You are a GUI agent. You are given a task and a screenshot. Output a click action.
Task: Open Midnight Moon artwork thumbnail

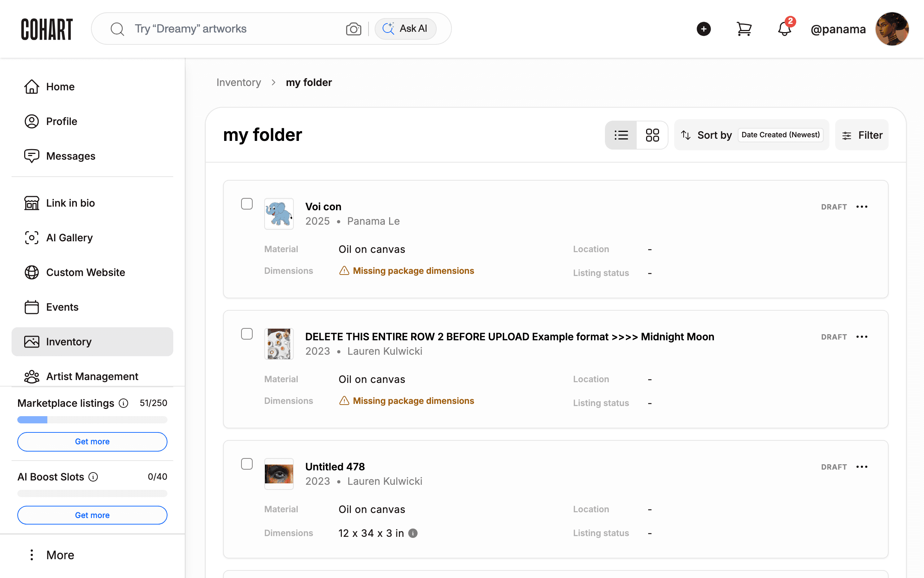pos(279,344)
